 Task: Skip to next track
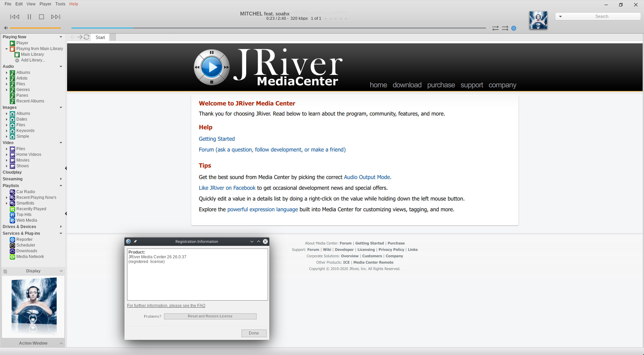[56, 17]
